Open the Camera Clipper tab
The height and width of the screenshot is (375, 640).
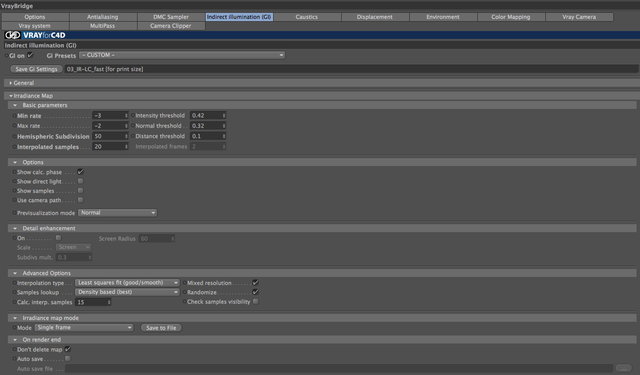point(171,26)
